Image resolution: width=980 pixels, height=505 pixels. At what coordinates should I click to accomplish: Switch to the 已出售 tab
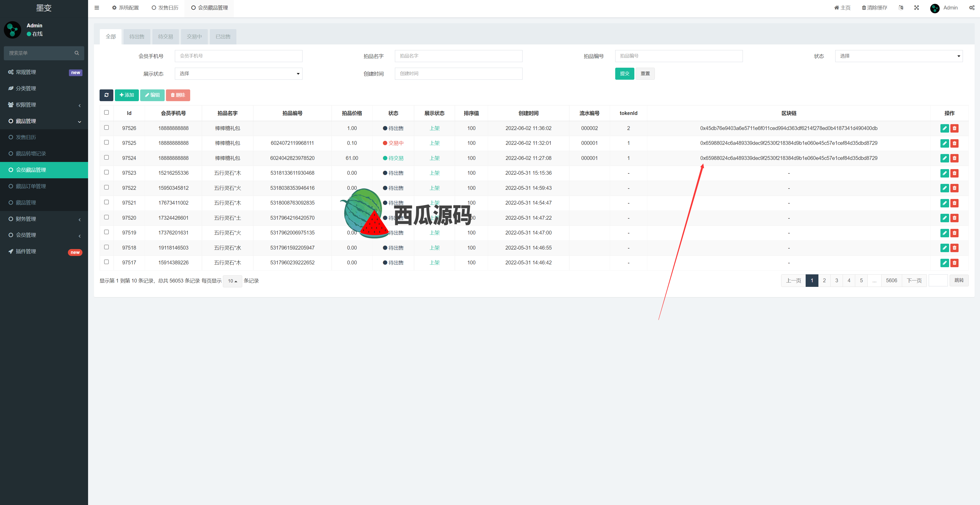click(x=223, y=37)
